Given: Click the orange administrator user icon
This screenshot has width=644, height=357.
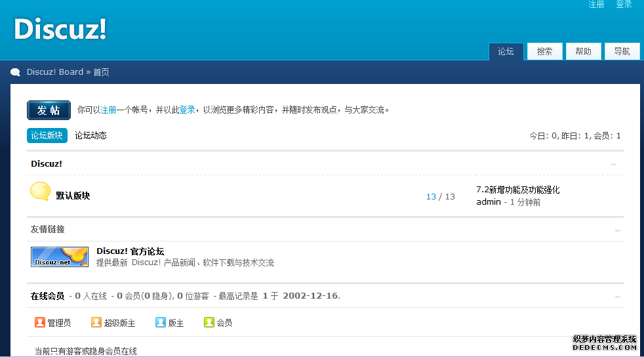Looking at the screenshot, I should click(x=40, y=322).
